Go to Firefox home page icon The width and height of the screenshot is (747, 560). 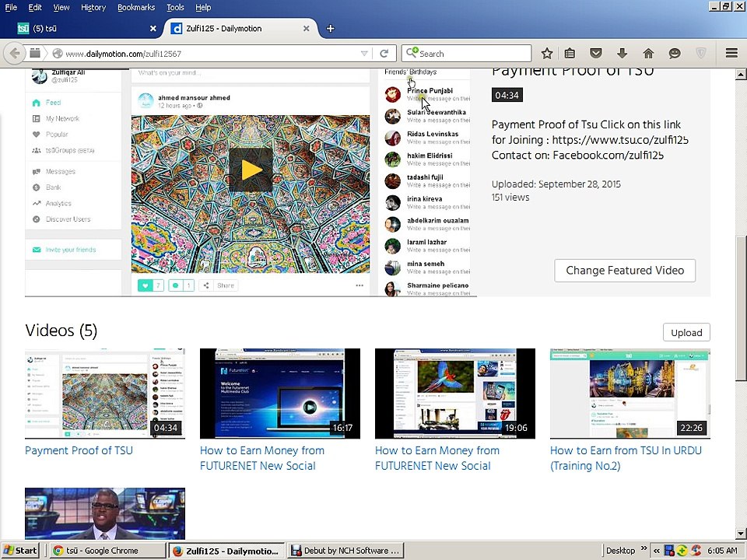648,54
